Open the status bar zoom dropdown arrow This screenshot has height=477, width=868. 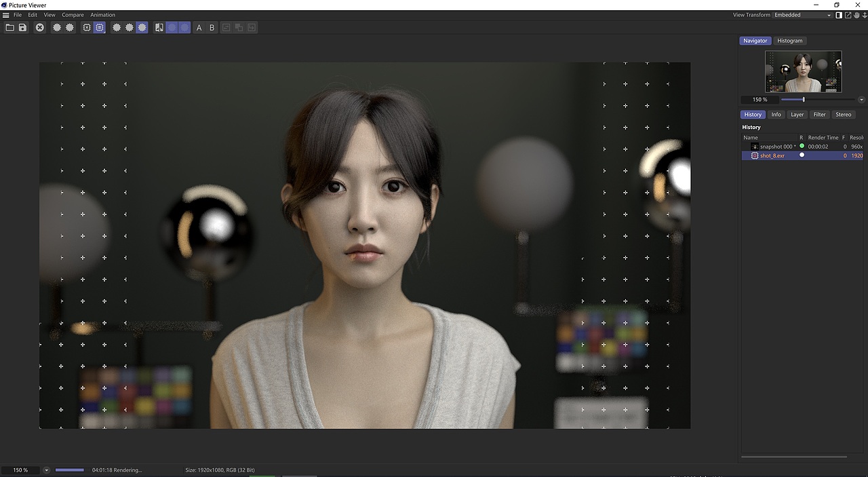pos(46,470)
